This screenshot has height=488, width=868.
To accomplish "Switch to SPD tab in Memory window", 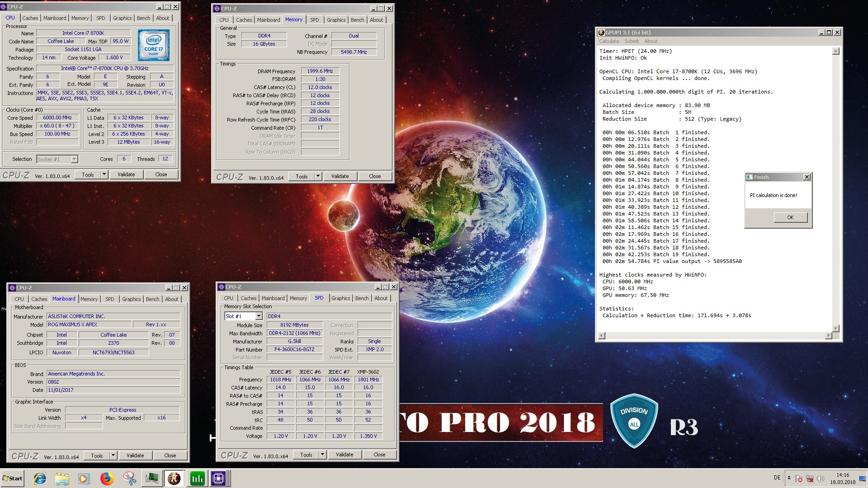I will pyautogui.click(x=315, y=20).
